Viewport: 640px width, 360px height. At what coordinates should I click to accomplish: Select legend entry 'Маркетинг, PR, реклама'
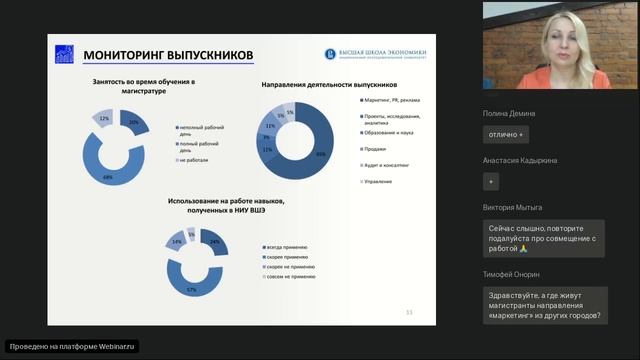390,100
